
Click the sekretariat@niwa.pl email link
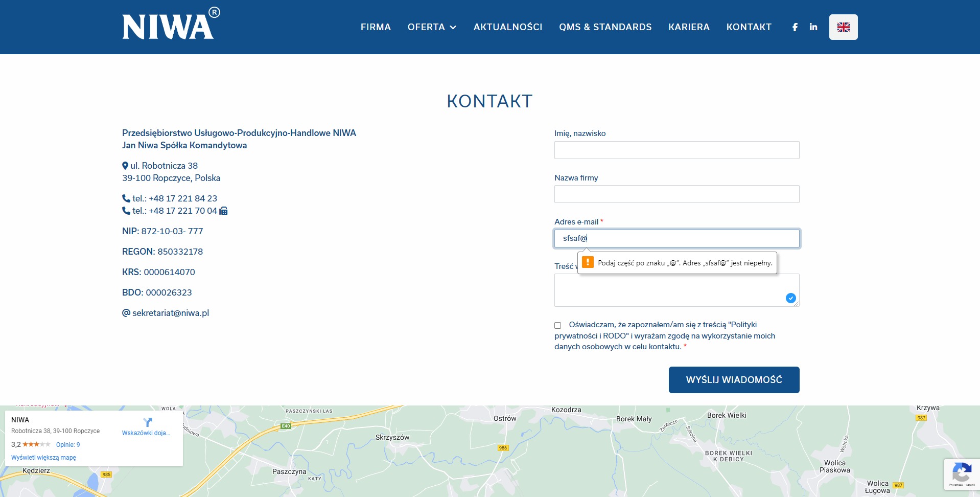171,313
